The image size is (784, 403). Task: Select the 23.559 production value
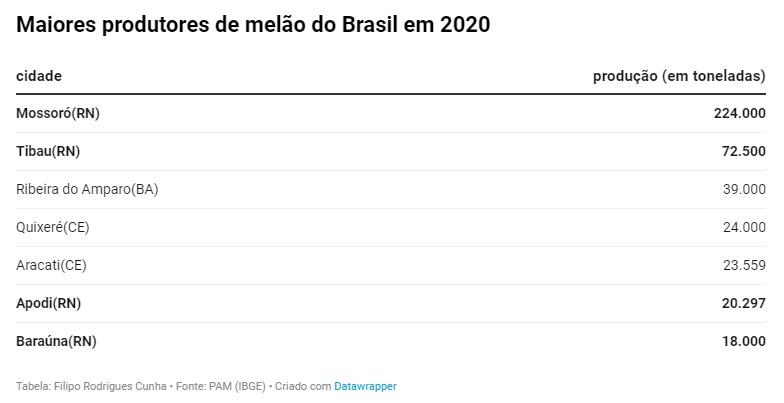pos(744,265)
